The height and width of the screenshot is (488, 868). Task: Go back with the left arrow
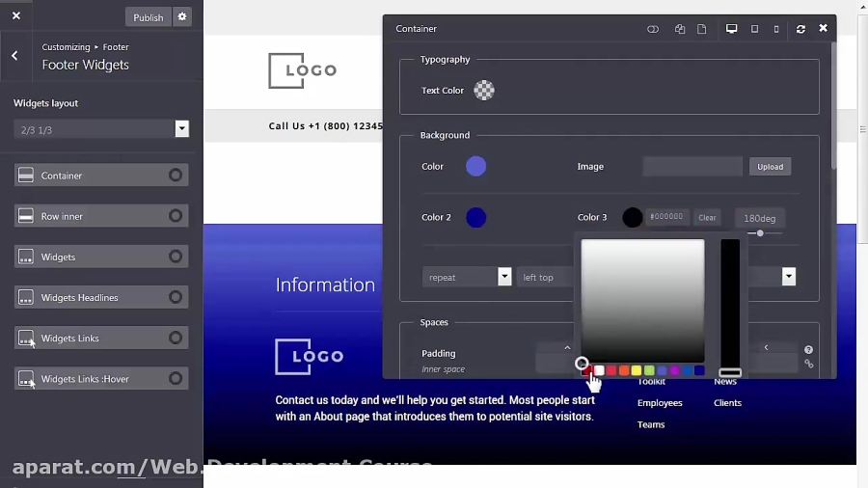click(x=14, y=55)
